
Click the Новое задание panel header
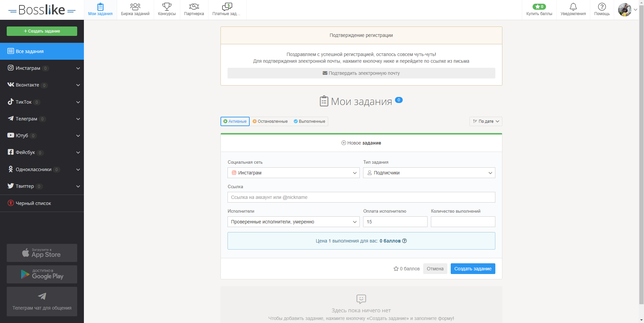click(361, 143)
